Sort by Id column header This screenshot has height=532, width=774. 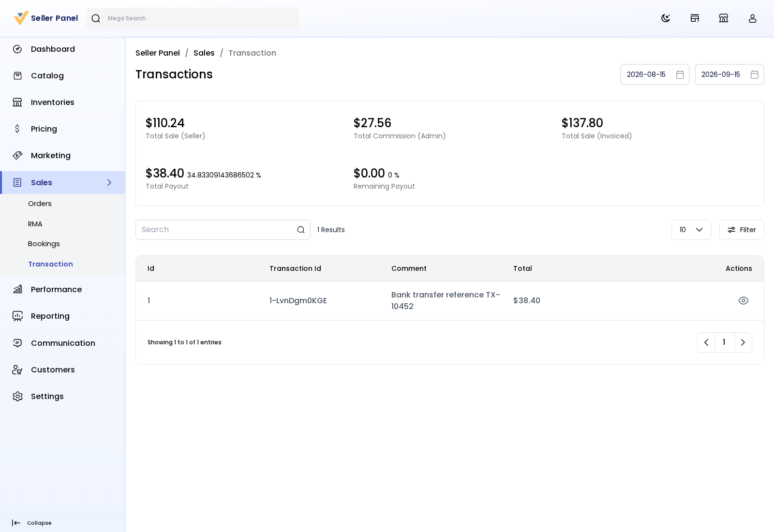pyautogui.click(x=151, y=269)
